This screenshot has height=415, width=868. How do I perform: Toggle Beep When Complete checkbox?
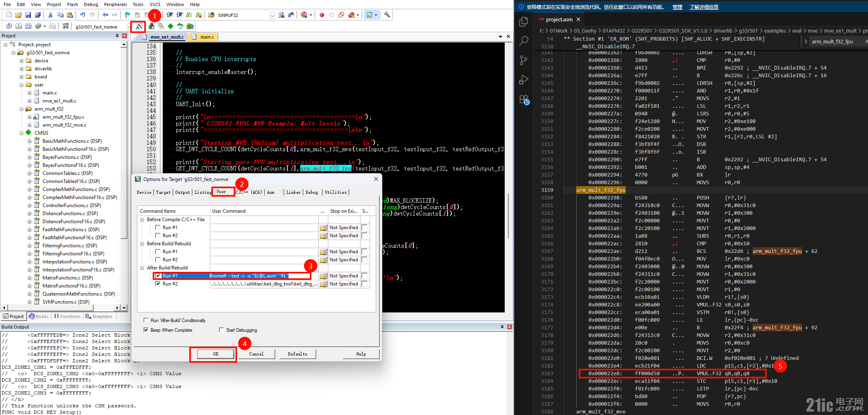pos(146,330)
